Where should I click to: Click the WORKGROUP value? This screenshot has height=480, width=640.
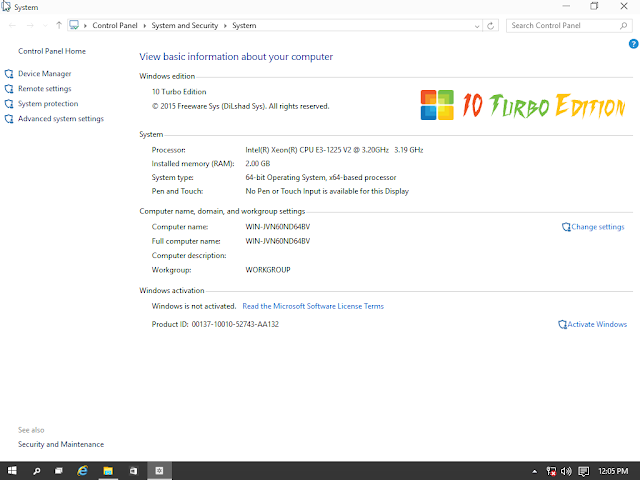point(268,270)
